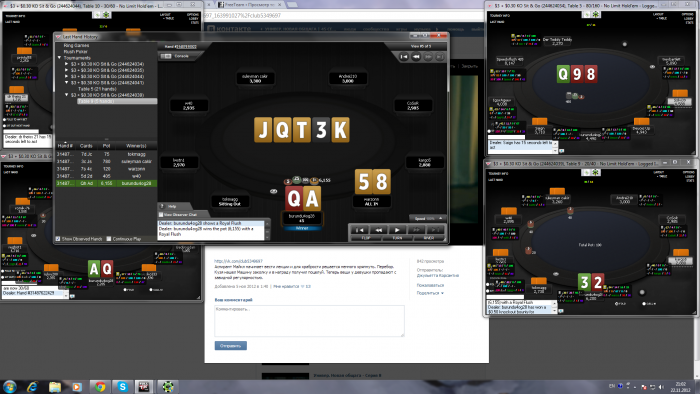The image size is (700, 394).
Task: Click inside the comment text field
Action: click(x=309, y=321)
